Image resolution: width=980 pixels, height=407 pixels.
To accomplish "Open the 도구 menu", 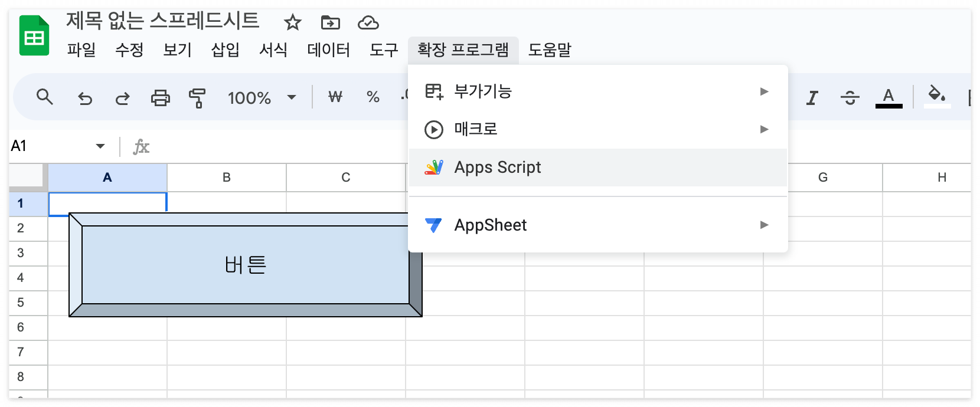I will 384,50.
